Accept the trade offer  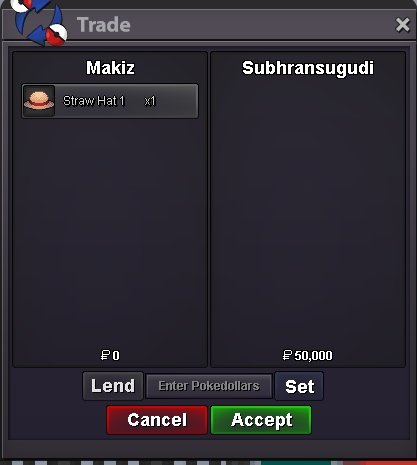(261, 420)
